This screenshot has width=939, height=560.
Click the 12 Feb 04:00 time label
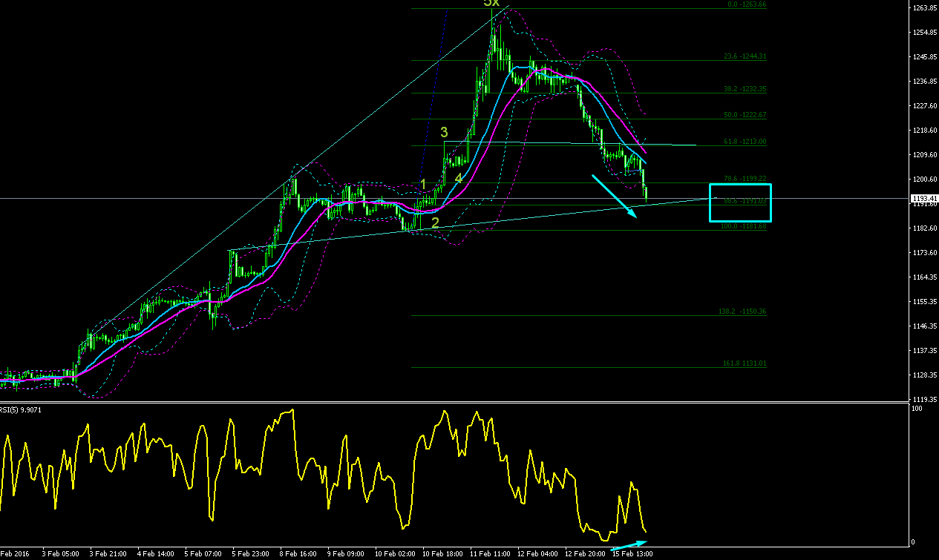(x=537, y=553)
